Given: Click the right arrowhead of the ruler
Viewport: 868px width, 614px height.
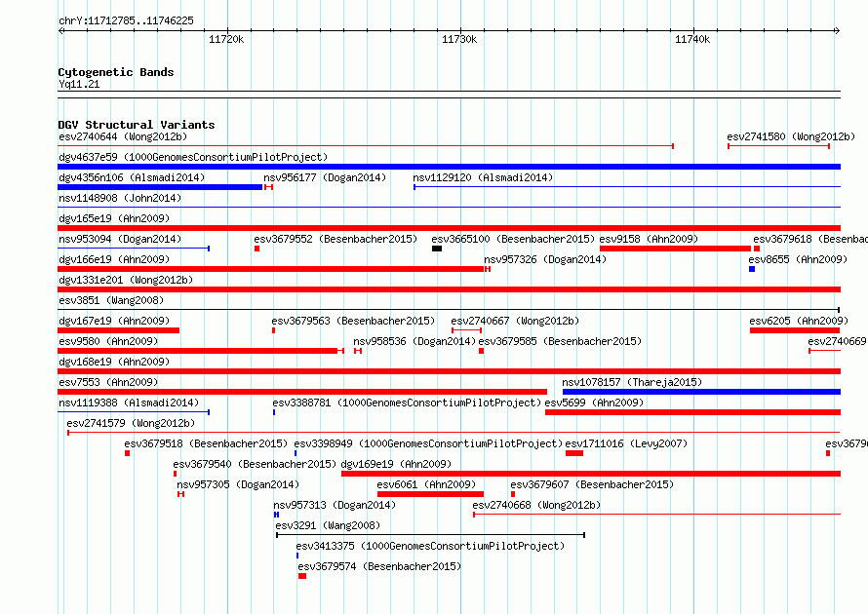Looking at the screenshot, I should pos(838,30).
